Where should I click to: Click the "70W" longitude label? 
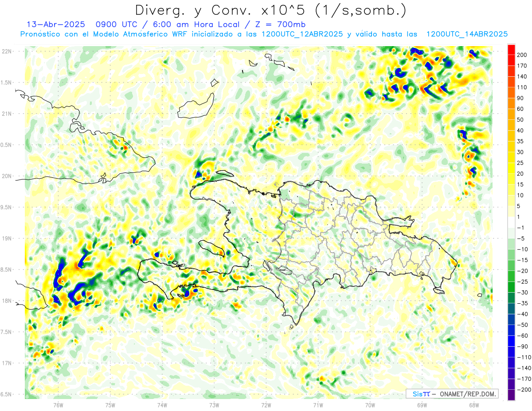[x=370, y=405]
